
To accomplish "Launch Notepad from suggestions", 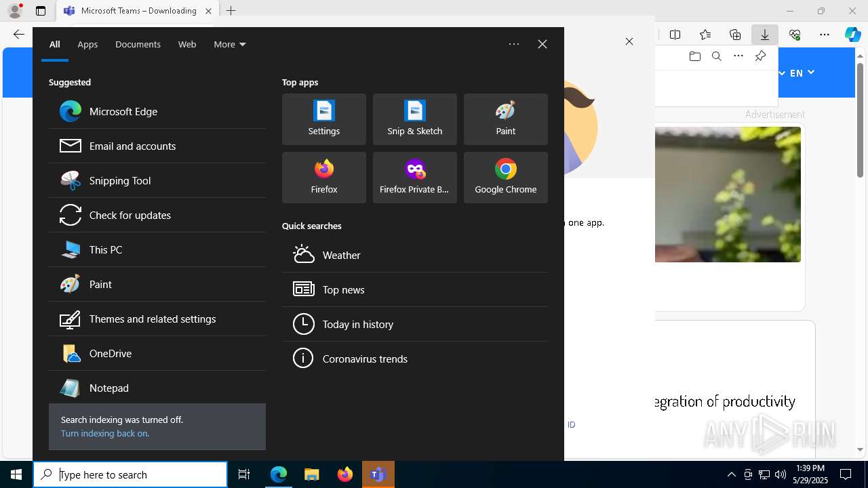I will [x=157, y=388].
